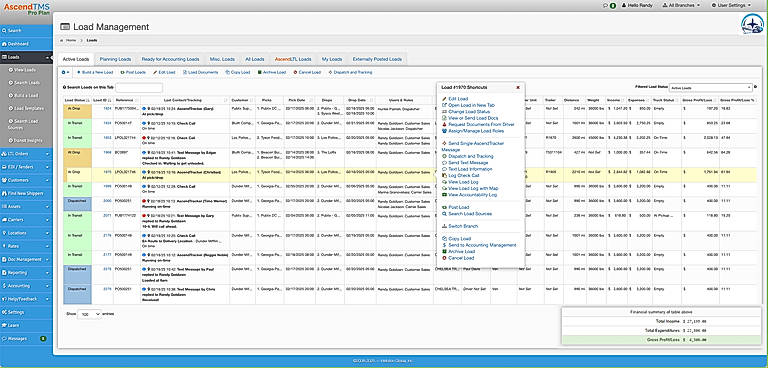Change the Show entries count dropdown
This screenshot has width=768, height=368.
click(90, 314)
